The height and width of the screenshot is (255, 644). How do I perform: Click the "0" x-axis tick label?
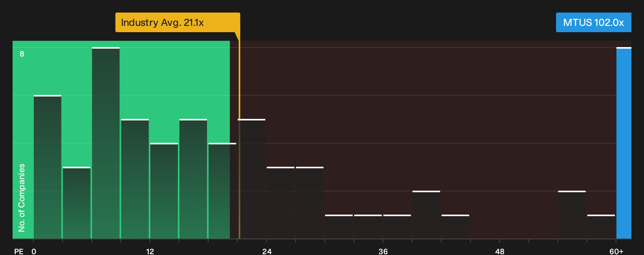[x=34, y=251]
